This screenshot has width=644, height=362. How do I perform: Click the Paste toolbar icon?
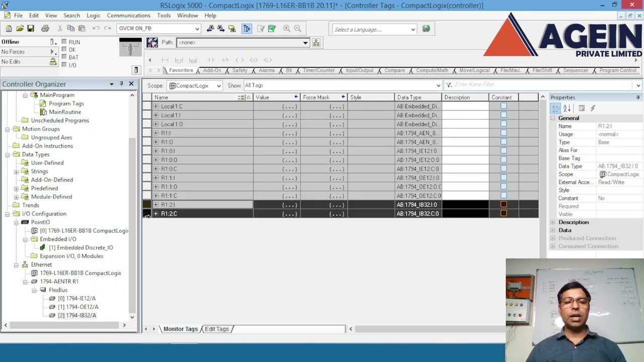[82, 29]
